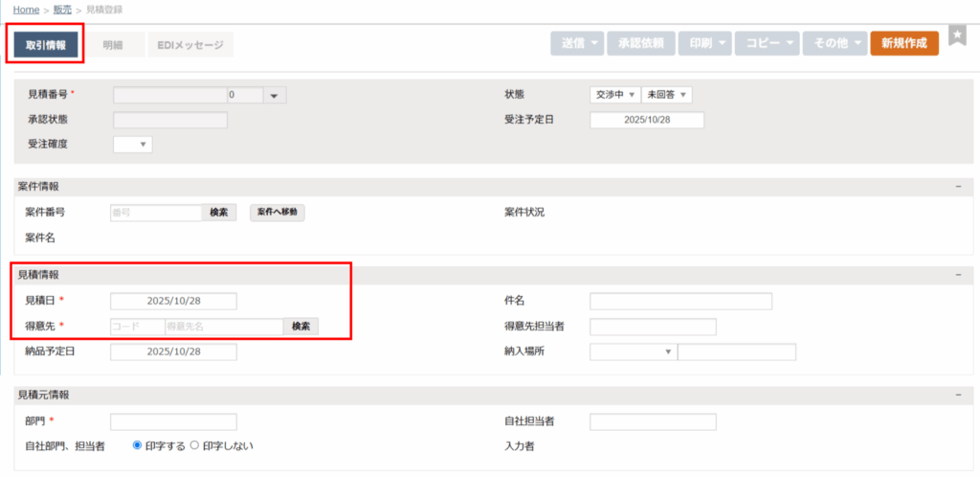Open the 見積番号 dropdown arrow
The image size is (980, 477).
(x=274, y=95)
